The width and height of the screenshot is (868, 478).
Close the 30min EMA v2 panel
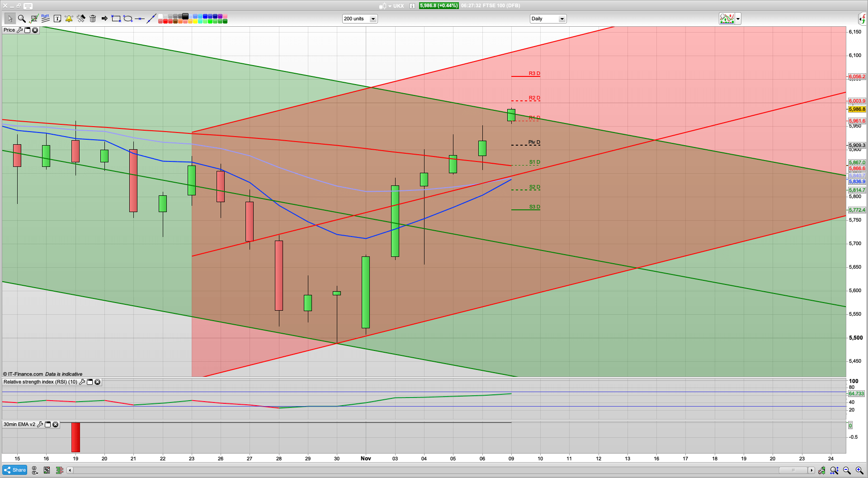coord(55,425)
